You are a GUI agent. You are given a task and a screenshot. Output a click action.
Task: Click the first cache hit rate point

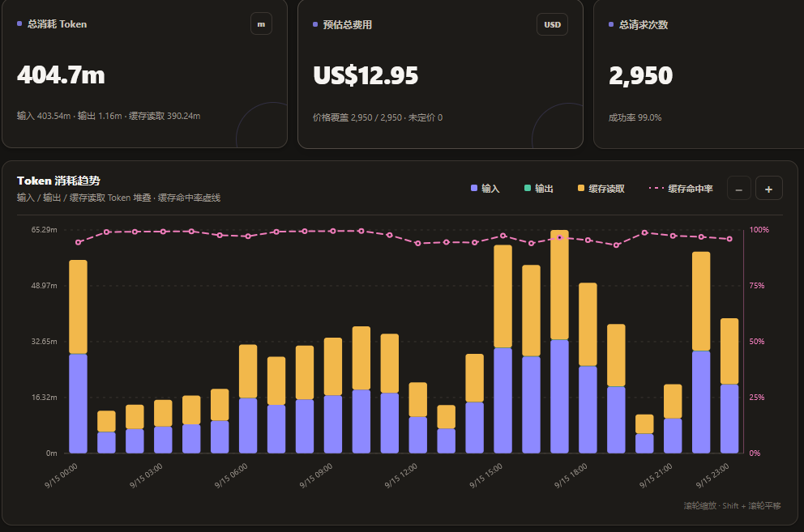pyautogui.click(x=78, y=242)
